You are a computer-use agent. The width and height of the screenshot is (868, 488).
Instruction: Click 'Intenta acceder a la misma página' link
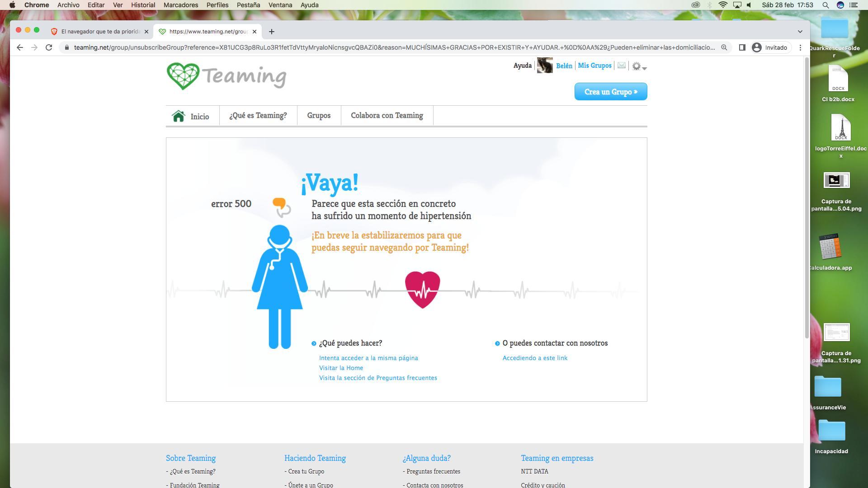(x=368, y=358)
